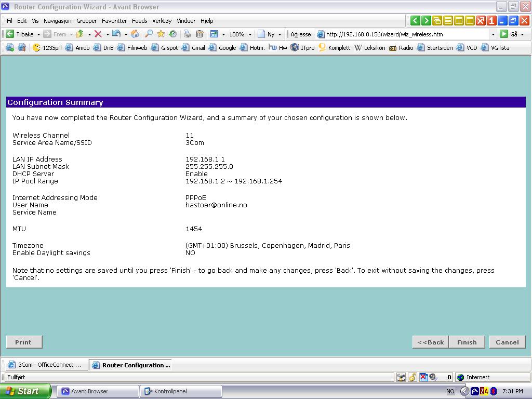This screenshot has width=532, height=399.
Task: Expand dropdown arrow next to stop icon
Action: [108, 34]
